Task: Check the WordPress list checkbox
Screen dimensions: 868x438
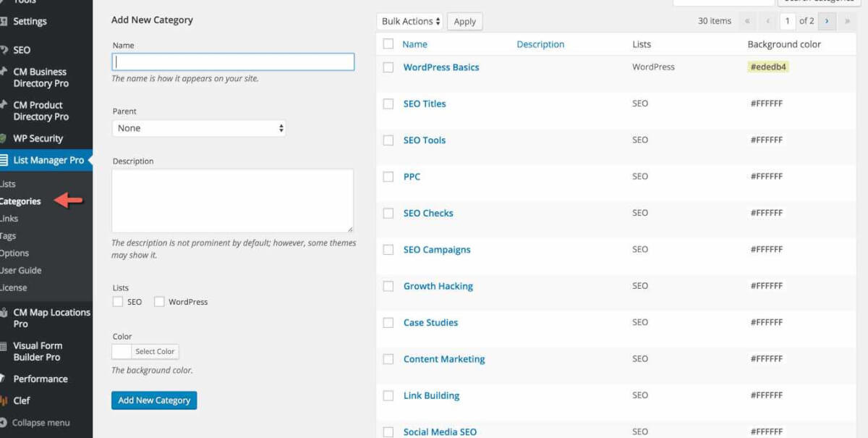Action: pyautogui.click(x=159, y=302)
